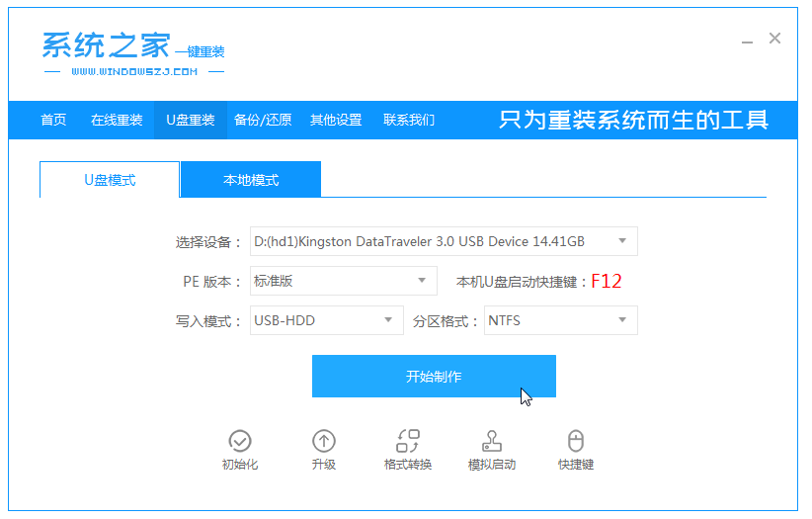Open the 备份/还原 menu item
This screenshot has width=812, height=519.
[262, 121]
